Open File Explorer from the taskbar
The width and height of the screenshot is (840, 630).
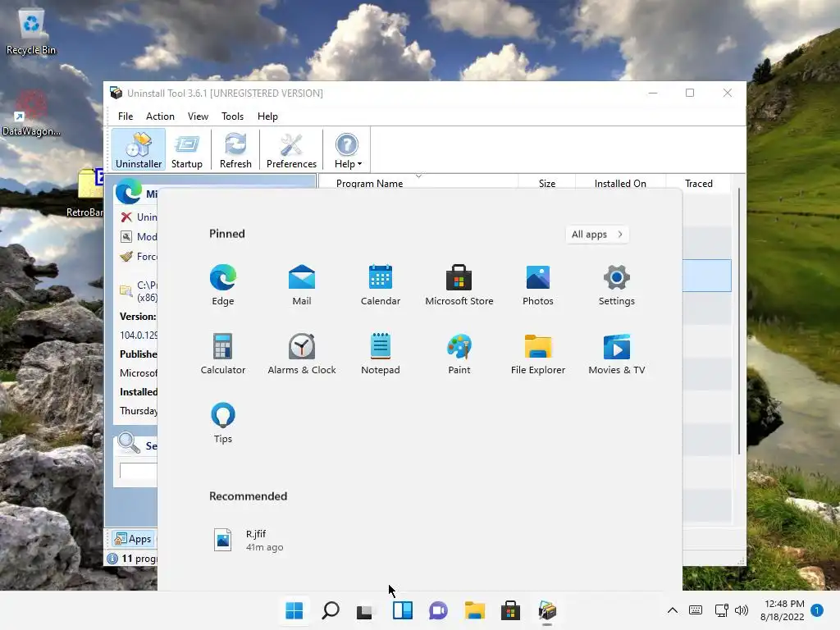(x=475, y=610)
